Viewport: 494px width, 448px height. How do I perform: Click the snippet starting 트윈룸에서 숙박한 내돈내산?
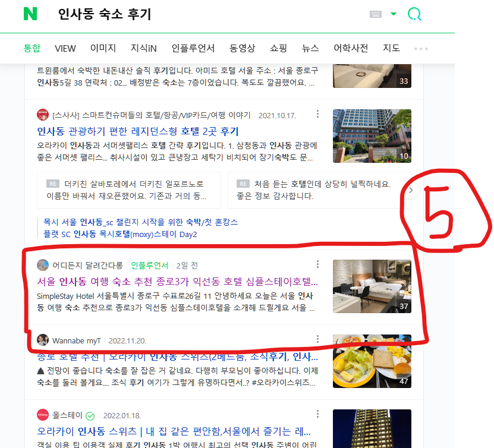(x=177, y=77)
